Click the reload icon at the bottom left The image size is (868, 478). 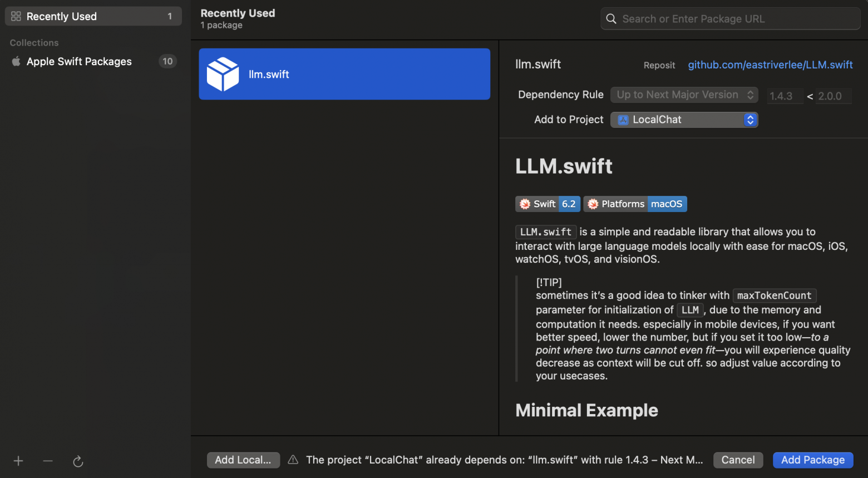pyautogui.click(x=77, y=461)
